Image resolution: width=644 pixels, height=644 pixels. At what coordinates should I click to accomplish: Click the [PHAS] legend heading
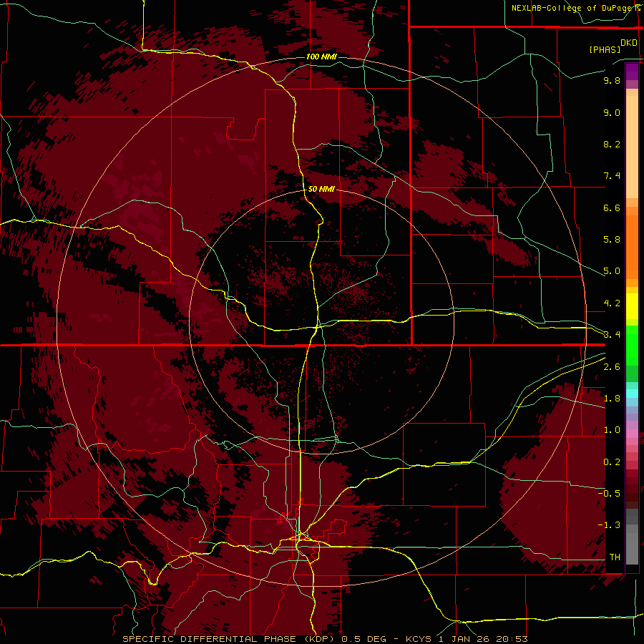click(x=605, y=49)
